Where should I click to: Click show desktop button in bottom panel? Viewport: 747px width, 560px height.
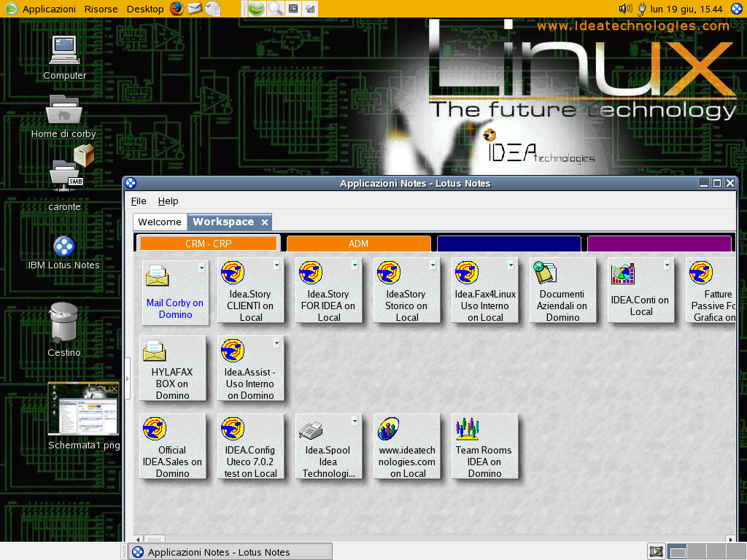[x=656, y=551]
